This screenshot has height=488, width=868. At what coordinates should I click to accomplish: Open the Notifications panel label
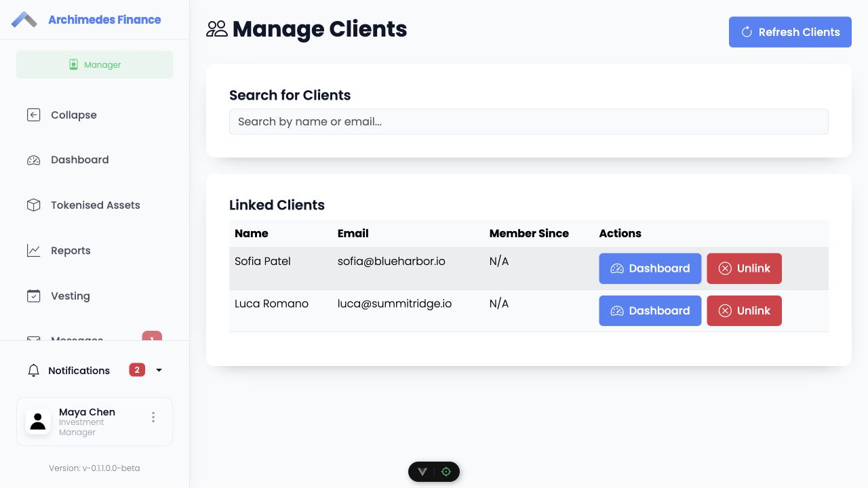[x=79, y=370]
